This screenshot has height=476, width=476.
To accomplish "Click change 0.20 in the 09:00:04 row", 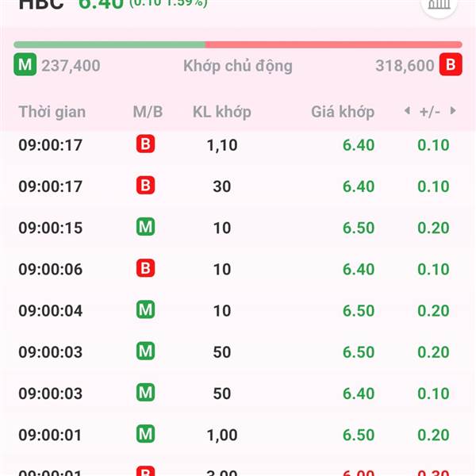I will click(x=433, y=311).
